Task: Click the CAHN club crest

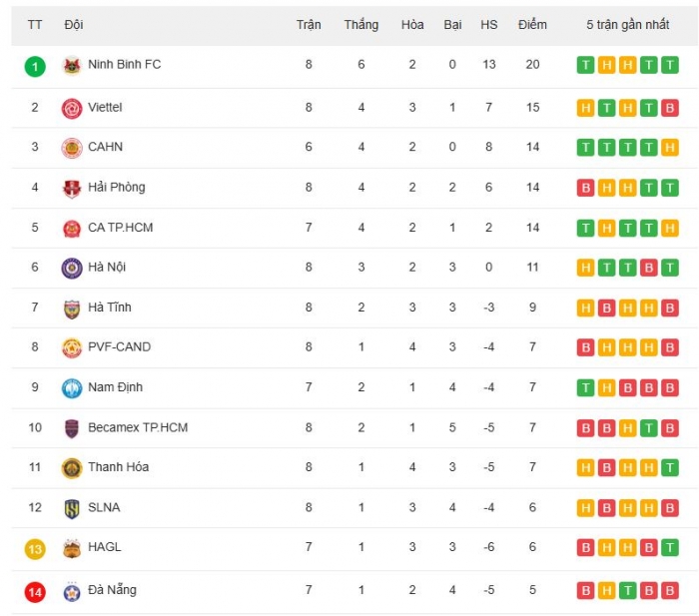Action: coord(71,148)
